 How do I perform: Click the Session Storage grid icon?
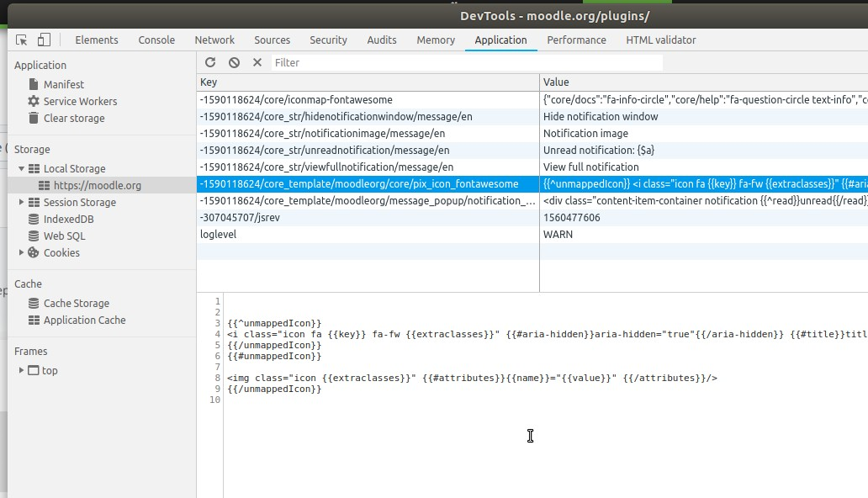tap(34, 202)
